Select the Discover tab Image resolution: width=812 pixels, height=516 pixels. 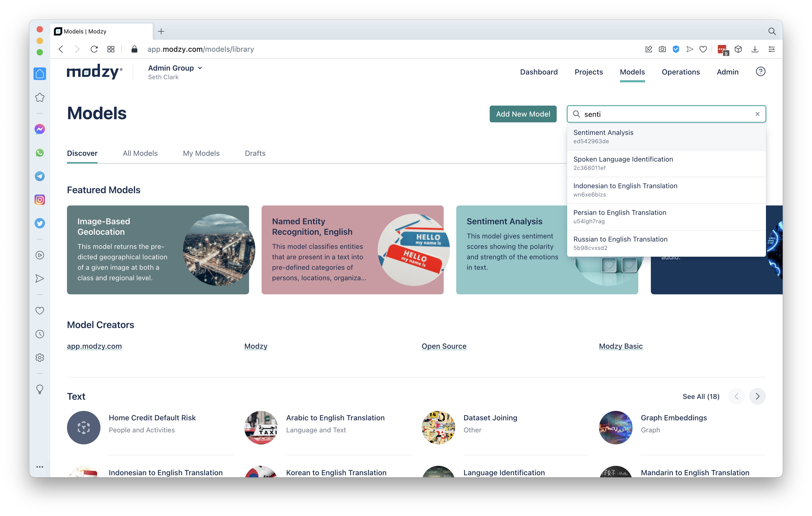coord(82,152)
